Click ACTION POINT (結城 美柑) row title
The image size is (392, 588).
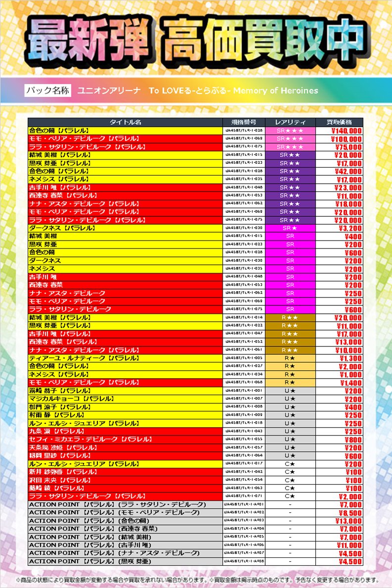125,537
